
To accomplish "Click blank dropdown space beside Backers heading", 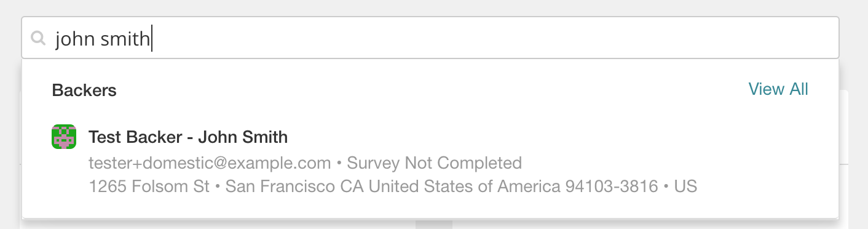I will 430,90.
